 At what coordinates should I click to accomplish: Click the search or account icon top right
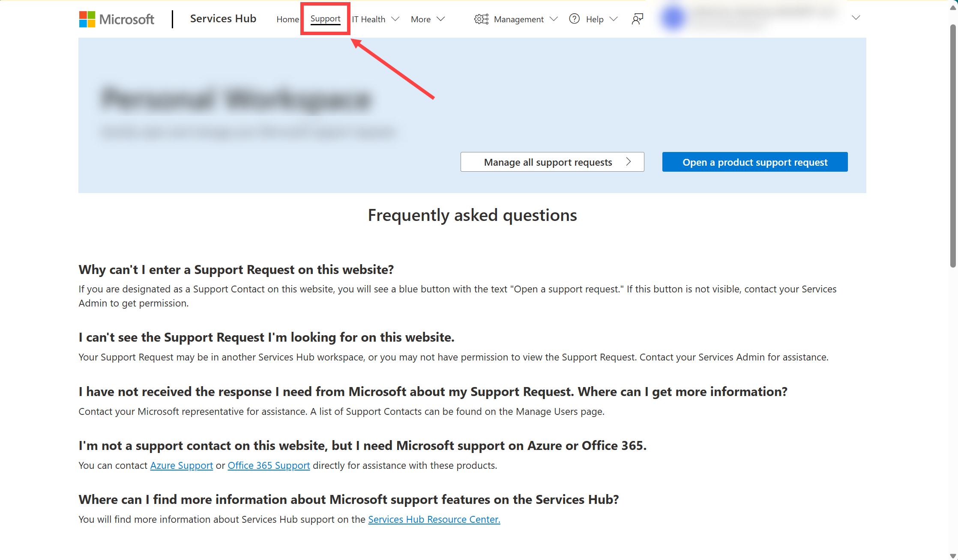[x=636, y=19]
